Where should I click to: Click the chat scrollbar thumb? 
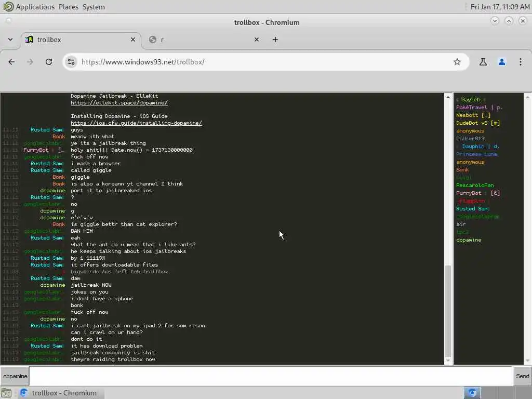click(448, 311)
